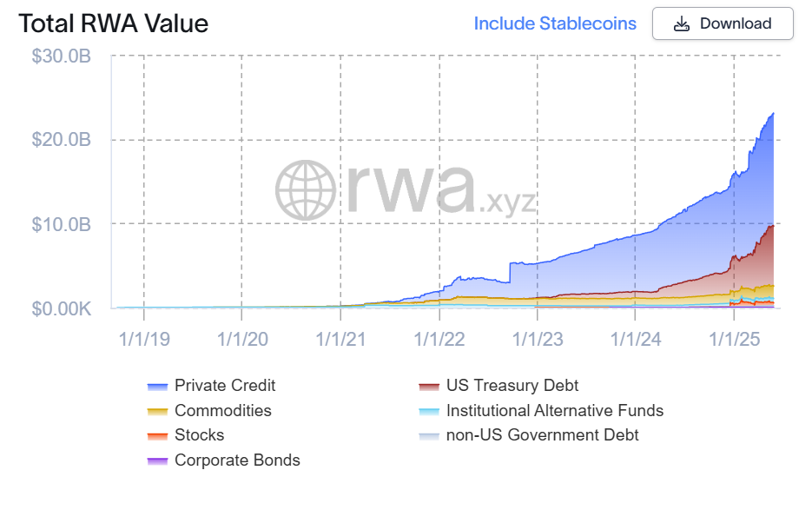Click the 1/1/25 x-axis label

736,339
